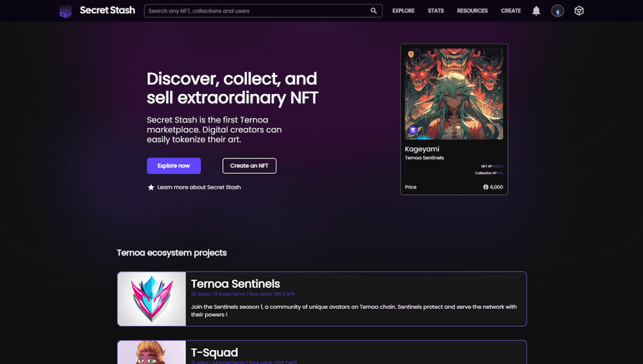Open the user profile avatar

coord(558,11)
